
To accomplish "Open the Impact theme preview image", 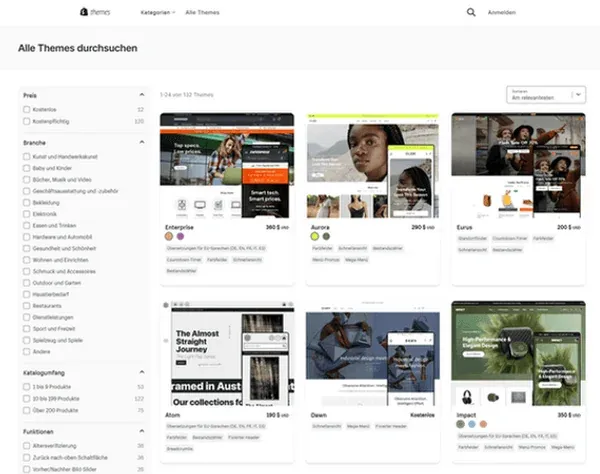I will (x=518, y=353).
